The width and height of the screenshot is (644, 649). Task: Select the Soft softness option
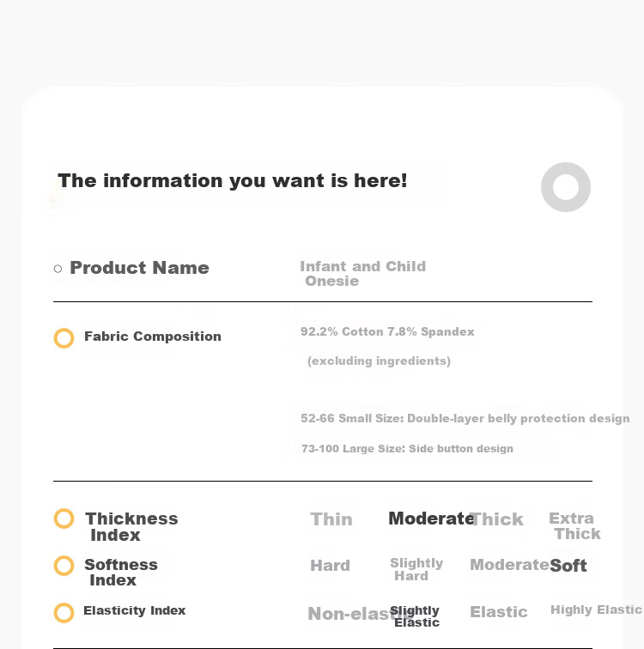[x=568, y=566]
